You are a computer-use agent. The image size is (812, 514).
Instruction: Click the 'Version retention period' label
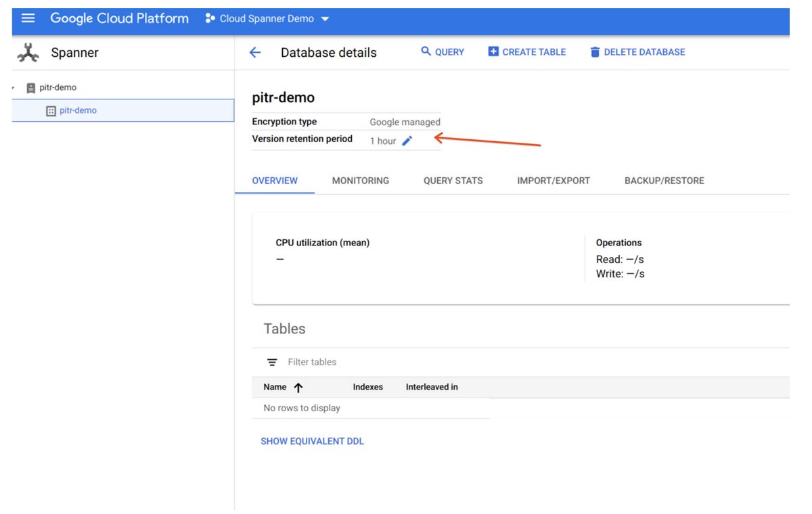302,139
